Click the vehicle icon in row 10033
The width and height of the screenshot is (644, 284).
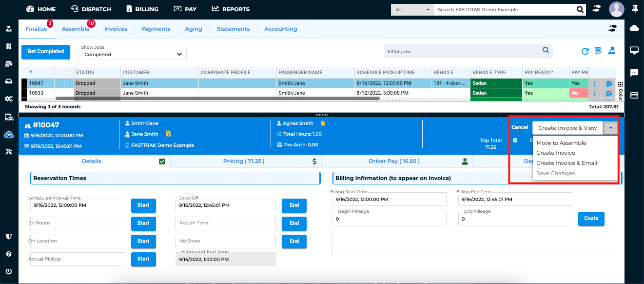pos(609,93)
